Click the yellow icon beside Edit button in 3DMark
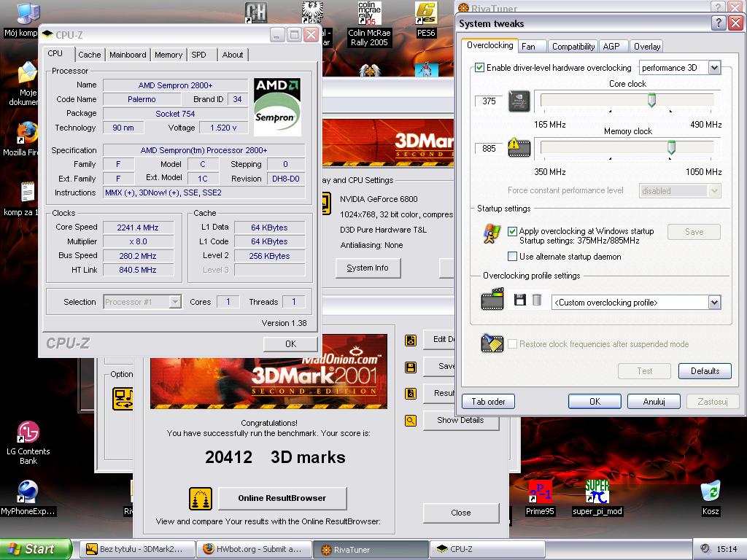The width and height of the screenshot is (747, 560). coord(411,341)
